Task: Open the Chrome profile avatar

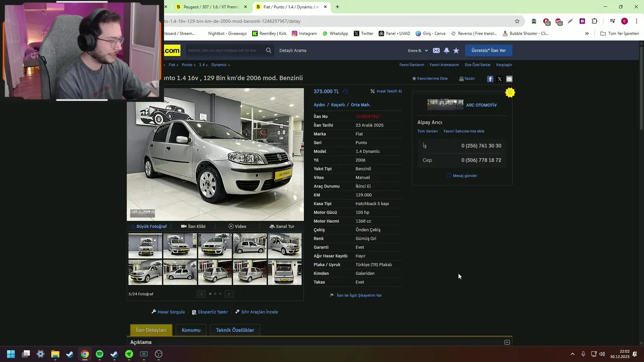Action: 624,21
